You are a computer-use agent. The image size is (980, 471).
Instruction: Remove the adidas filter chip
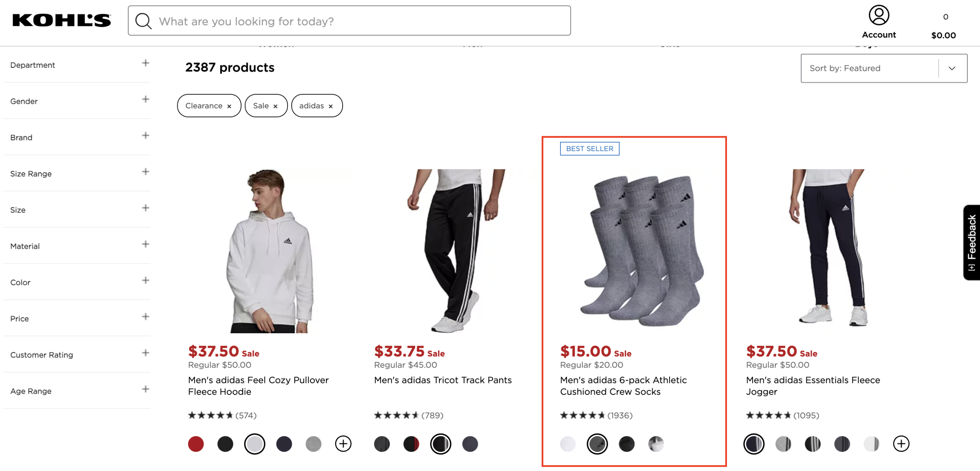tap(331, 106)
